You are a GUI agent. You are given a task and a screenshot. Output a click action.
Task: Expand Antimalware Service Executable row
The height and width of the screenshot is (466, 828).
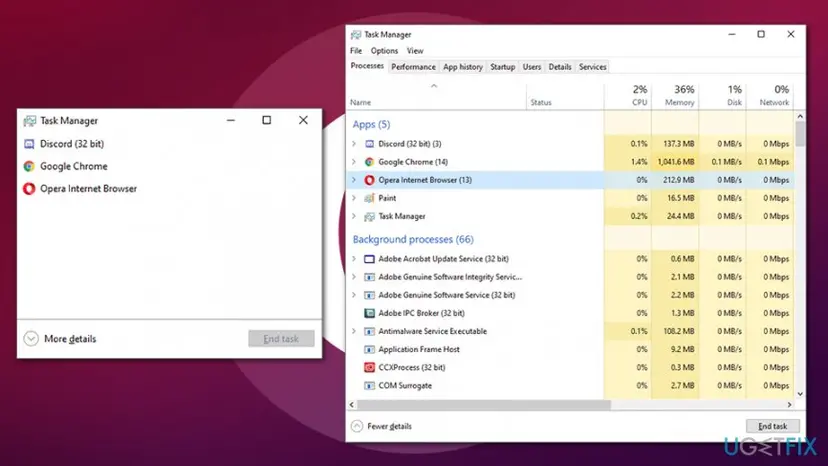[x=354, y=331]
